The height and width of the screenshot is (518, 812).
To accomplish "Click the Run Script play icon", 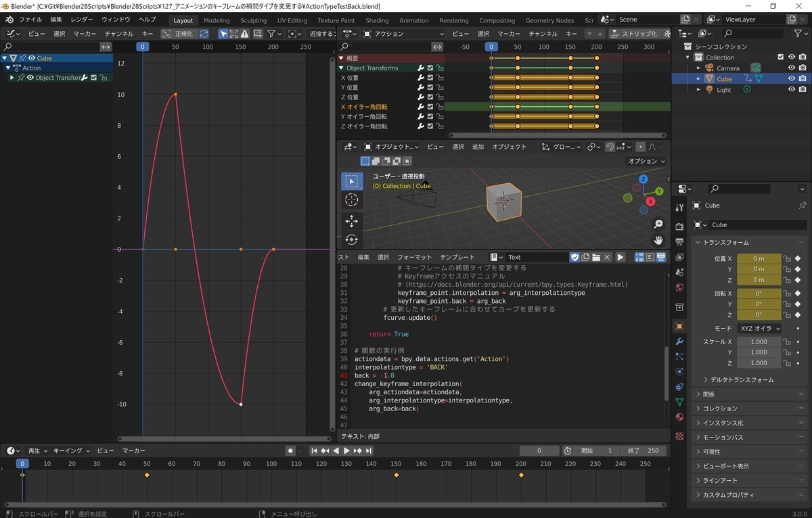I will click(x=621, y=257).
